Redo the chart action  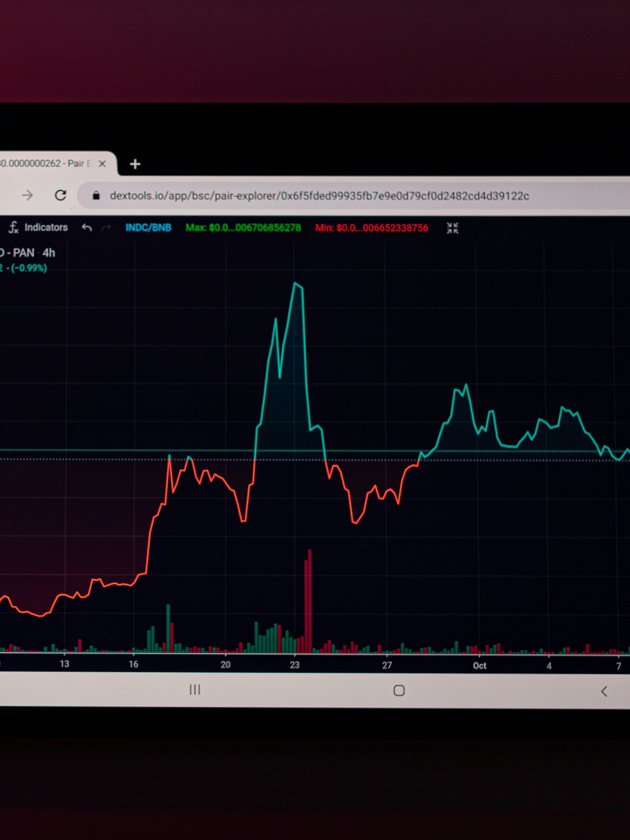106,227
